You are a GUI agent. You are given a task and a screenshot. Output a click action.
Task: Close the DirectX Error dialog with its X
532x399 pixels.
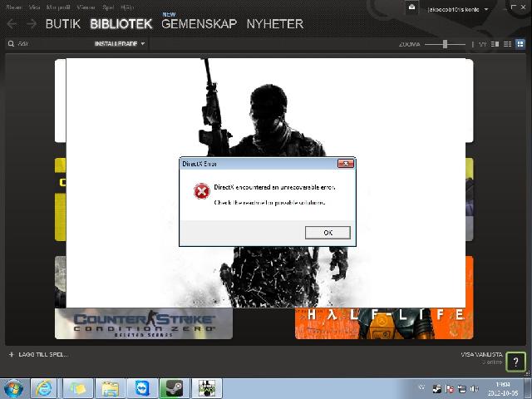(346, 164)
